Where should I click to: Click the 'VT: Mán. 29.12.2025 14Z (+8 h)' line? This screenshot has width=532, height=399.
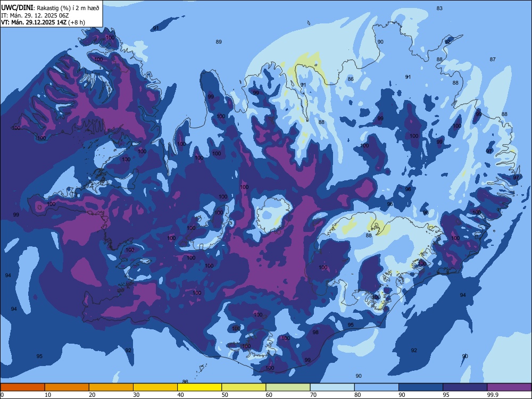[43, 22]
